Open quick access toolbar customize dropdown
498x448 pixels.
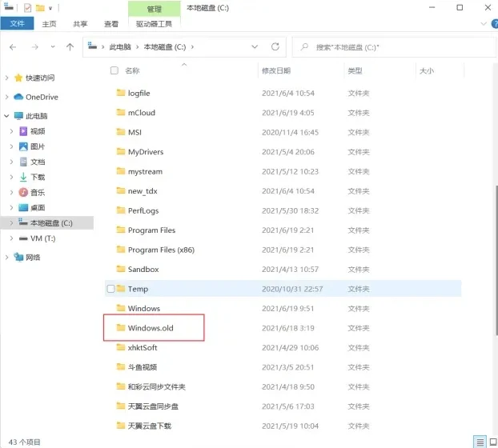50,8
